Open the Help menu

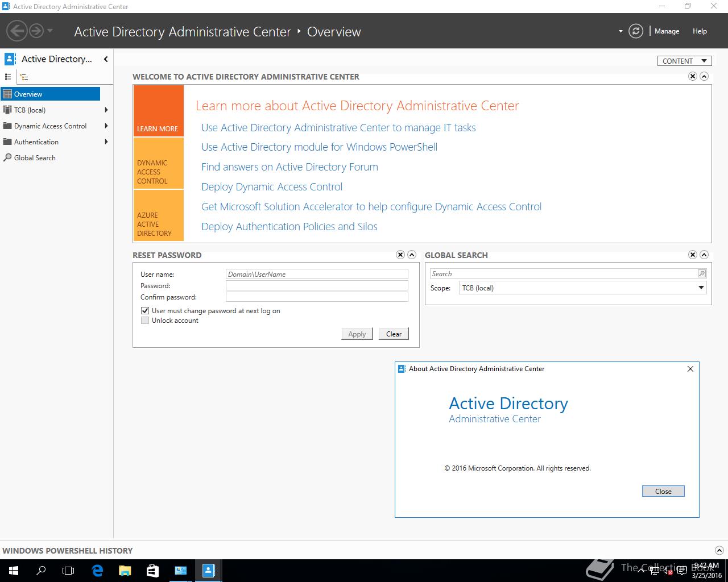click(x=700, y=31)
